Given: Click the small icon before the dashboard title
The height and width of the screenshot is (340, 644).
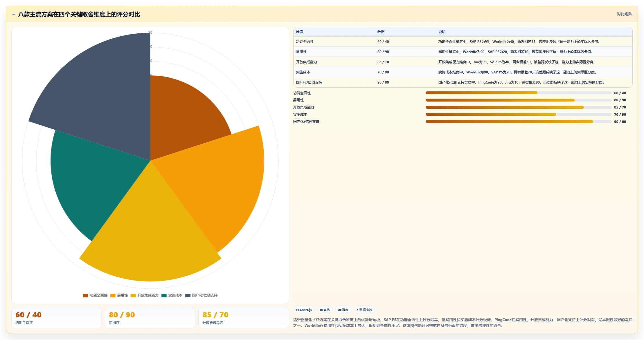Looking at the screenshot, I should pyautogui.click(x=14, y=15).
